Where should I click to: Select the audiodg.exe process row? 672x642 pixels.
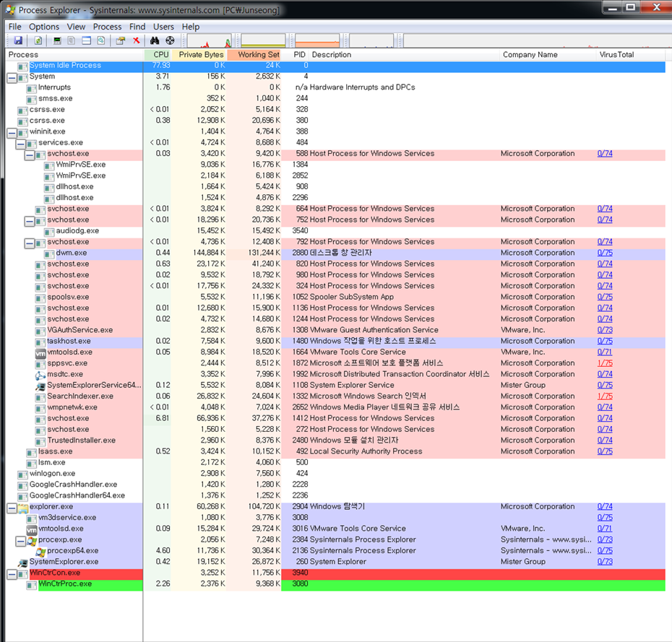pos(336,231)
